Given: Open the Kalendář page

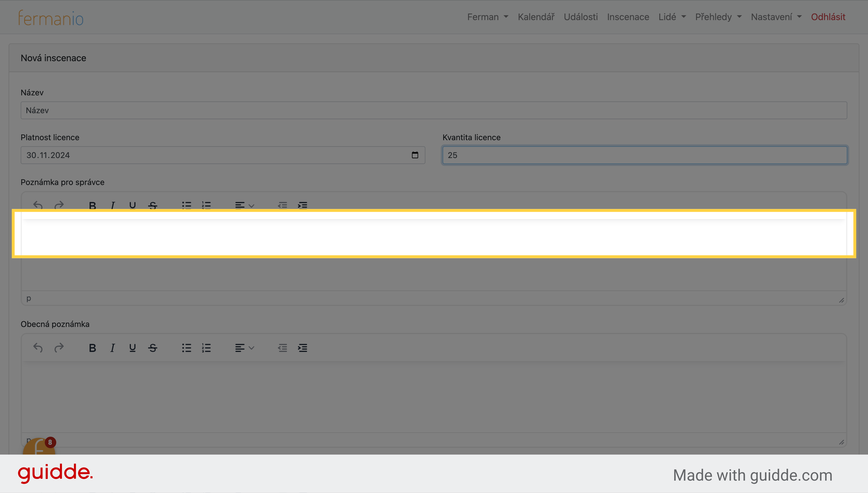Looking at the screenshot, I should tap(536, 17).
